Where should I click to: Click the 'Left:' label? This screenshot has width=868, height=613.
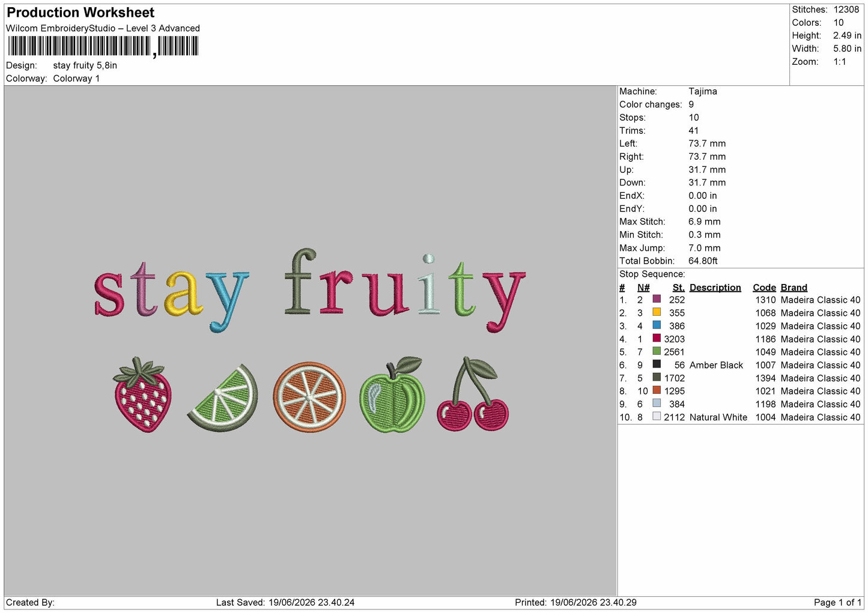pos(628,143)
